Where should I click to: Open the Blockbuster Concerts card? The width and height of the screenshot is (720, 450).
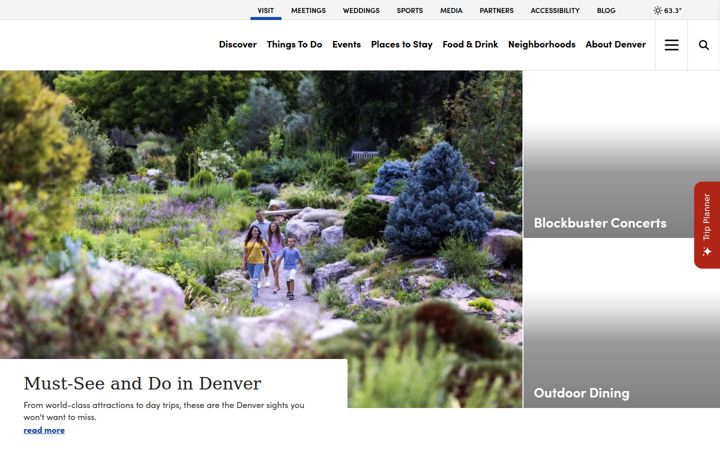point(621,154)
